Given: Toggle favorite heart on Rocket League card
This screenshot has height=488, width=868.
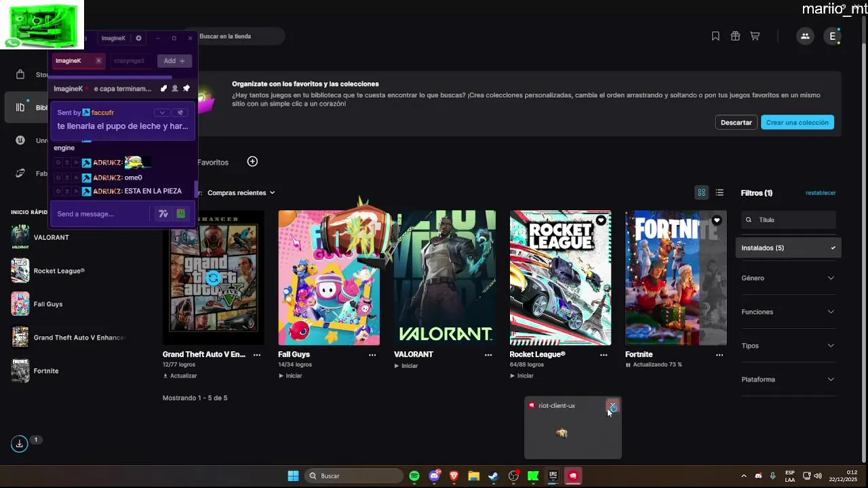Looking at the screenshot, I should pos(601,220).
